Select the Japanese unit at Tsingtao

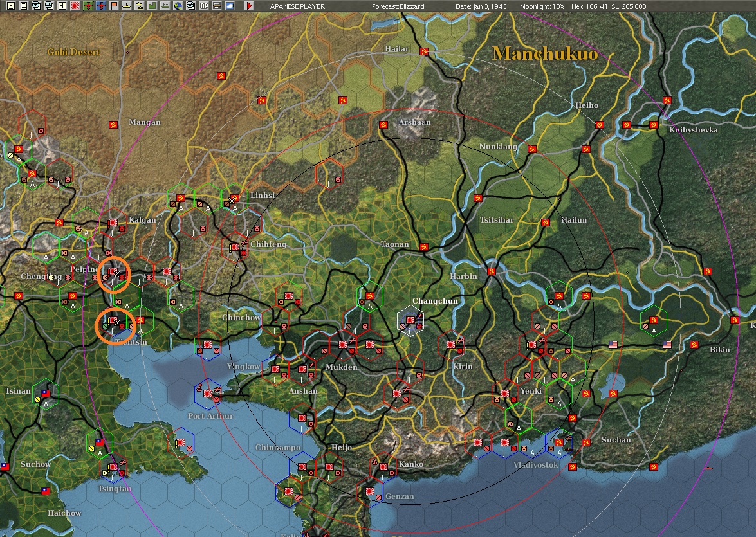[113, 467]
